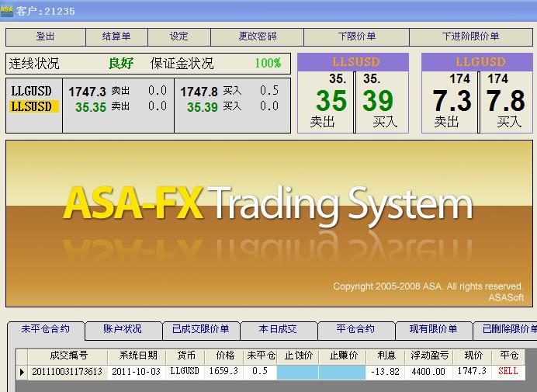Click the red SELL link to close position

508,371
